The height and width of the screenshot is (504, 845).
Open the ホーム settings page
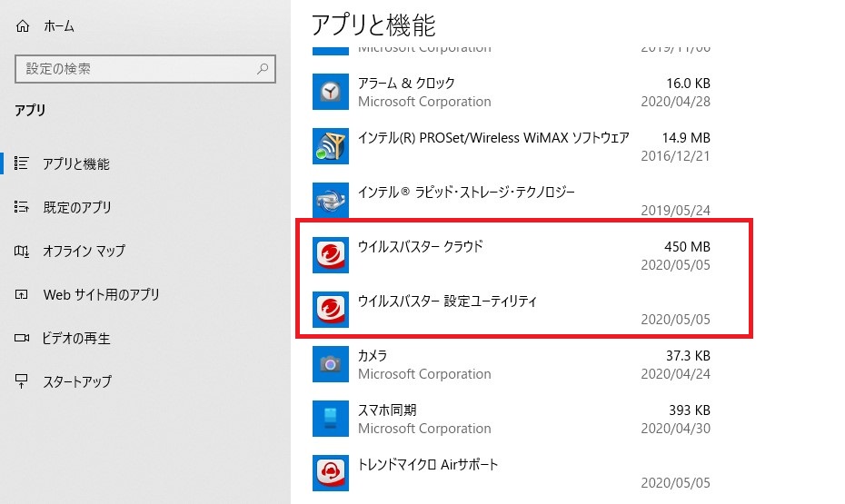point(59,25)
